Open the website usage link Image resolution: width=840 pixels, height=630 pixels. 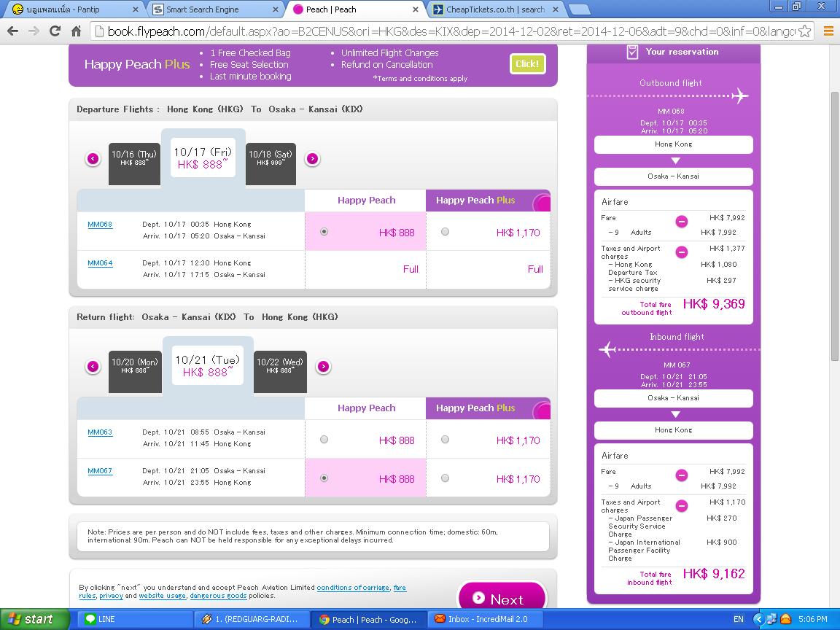163,595
